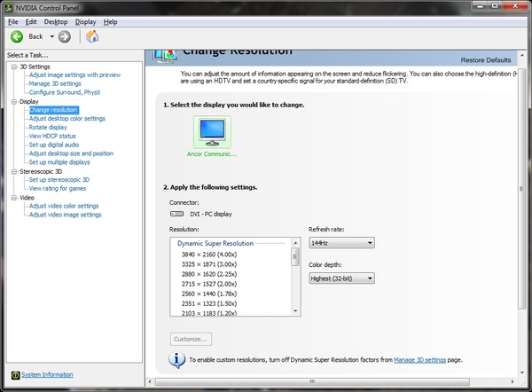Select the Ancor Communications monitor icon
The image size is (532, 392).
click(x=212, y=131)
